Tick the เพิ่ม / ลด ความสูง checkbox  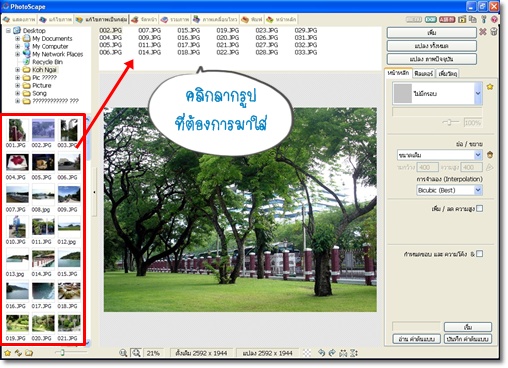tap(479, 209)
